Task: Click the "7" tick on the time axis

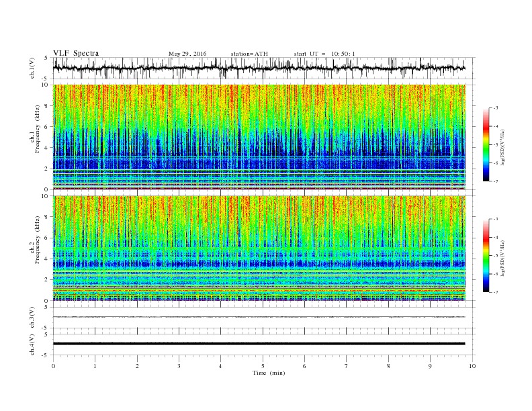Action: pyautogui.click(x=347, y=366)
